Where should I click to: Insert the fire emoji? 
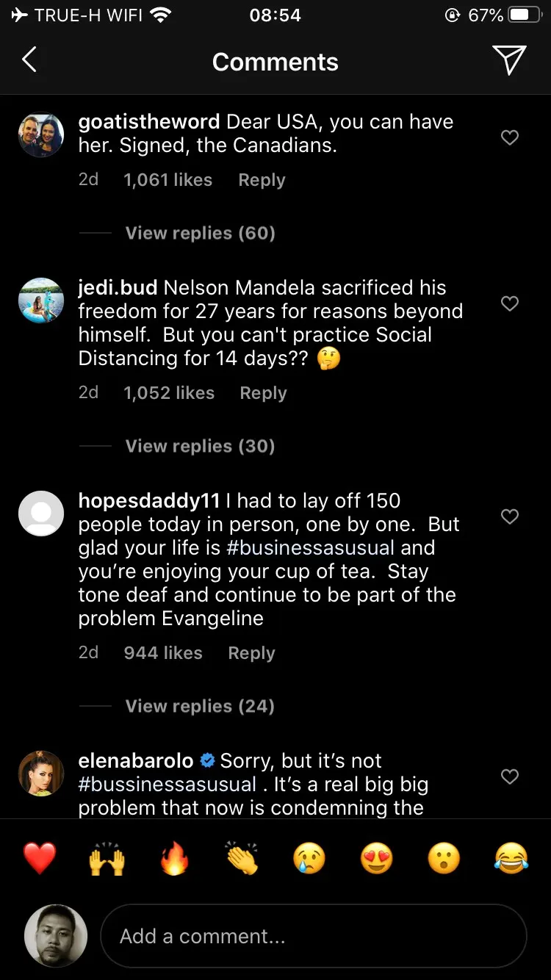click(x=174, y=858)
